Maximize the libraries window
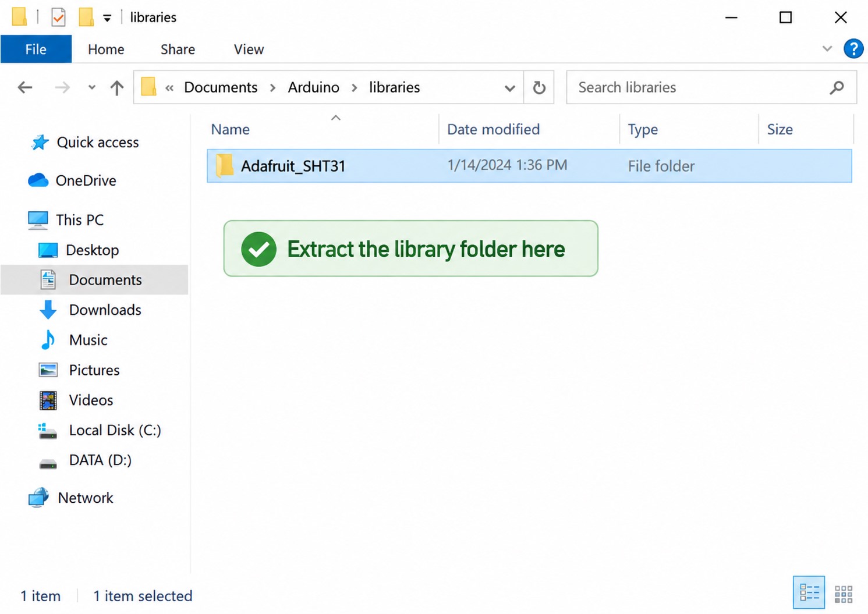Image resolution: width=868 pixels, height=614 pixels. coord(785,17)
